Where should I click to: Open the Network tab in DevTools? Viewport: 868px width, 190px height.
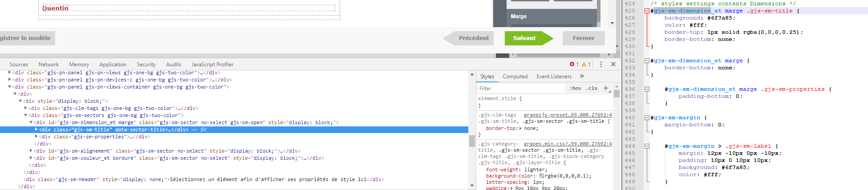click(x=49, y=65)
